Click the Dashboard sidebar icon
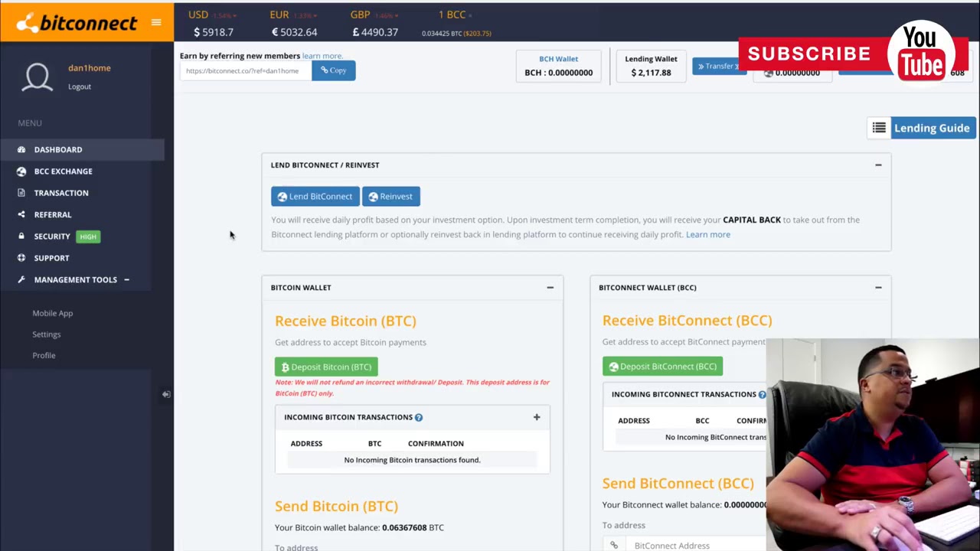The image size is (980, 551). (x=21, y=150)
